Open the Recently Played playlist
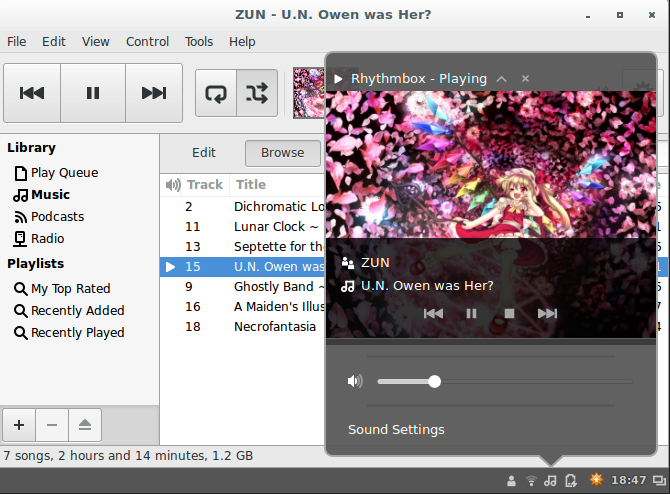 tap(69, 332)
